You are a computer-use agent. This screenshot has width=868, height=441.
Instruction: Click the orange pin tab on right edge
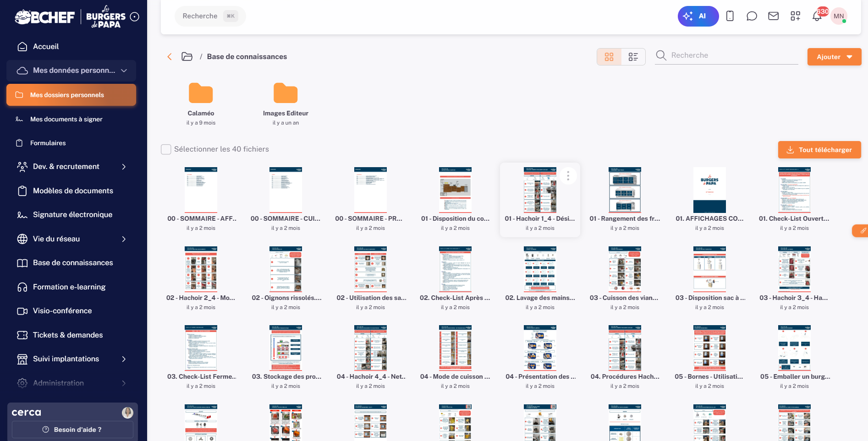(861, 231)
